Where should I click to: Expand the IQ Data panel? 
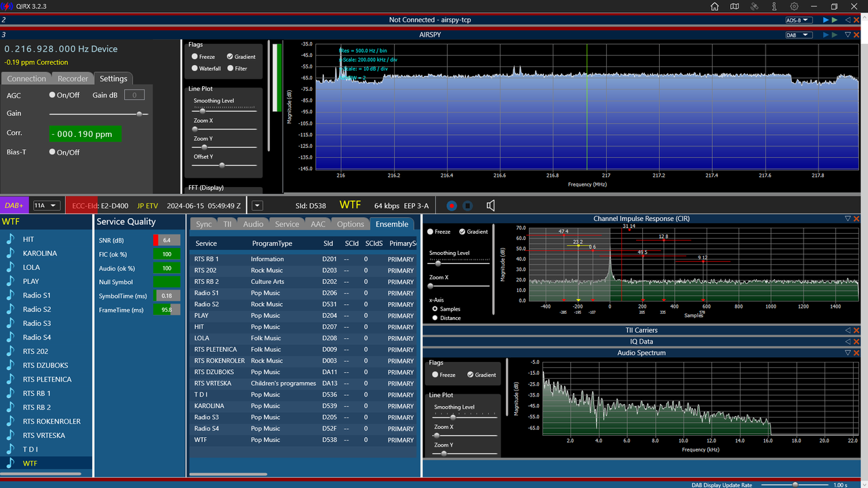[848, 342]
